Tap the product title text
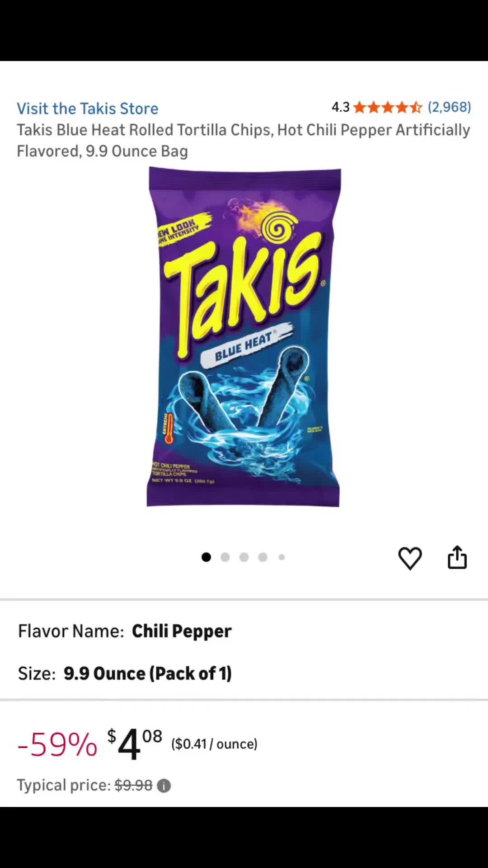 [244, 140]
